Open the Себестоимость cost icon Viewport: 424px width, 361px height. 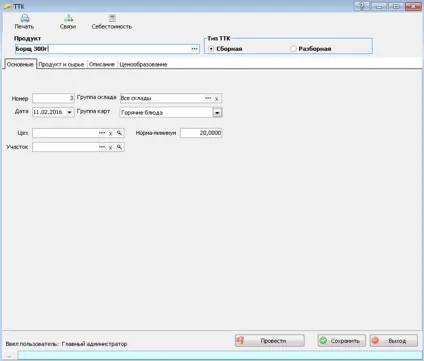click(112, 18)
